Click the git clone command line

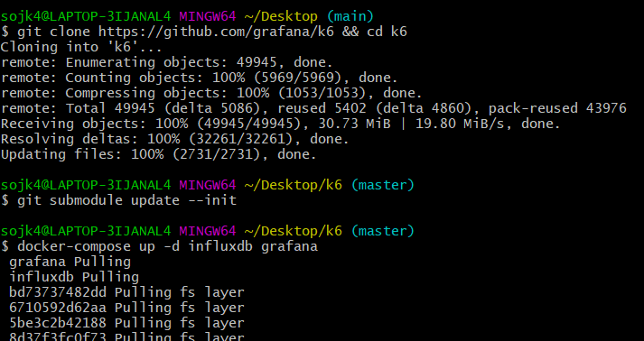pos(204,32)
